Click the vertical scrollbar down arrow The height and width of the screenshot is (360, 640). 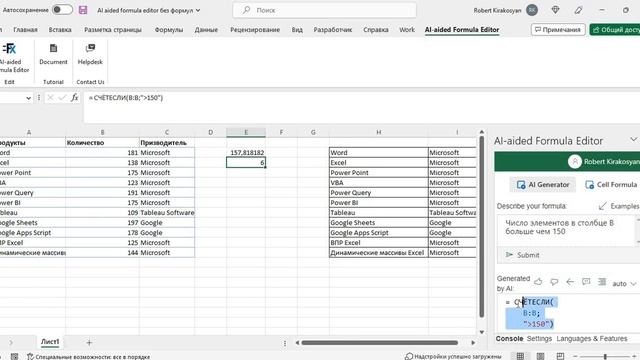(x=482, y=332)
